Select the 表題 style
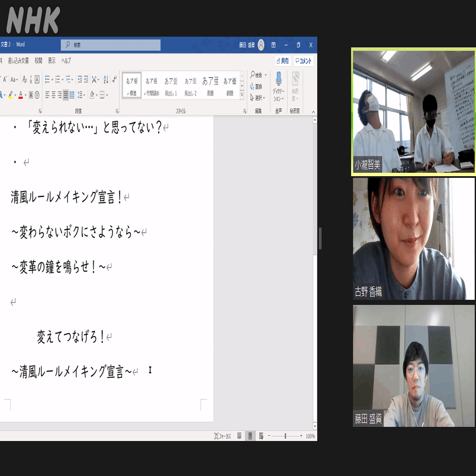This screenshot has height=476, width=476. click(211, 85)
